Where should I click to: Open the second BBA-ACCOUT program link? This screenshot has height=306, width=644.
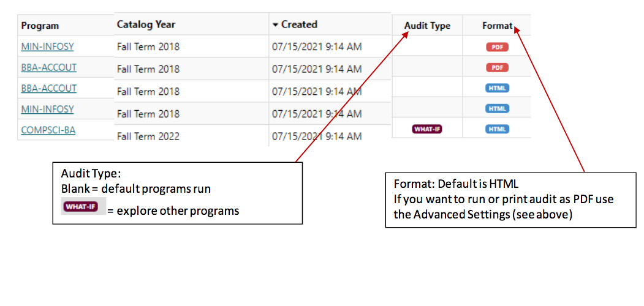pos(49,88)
